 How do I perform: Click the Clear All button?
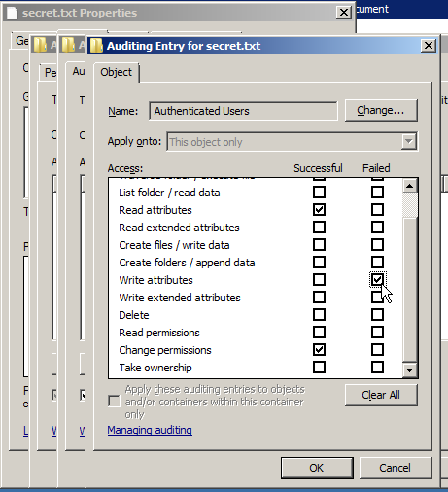pos(381,395)
